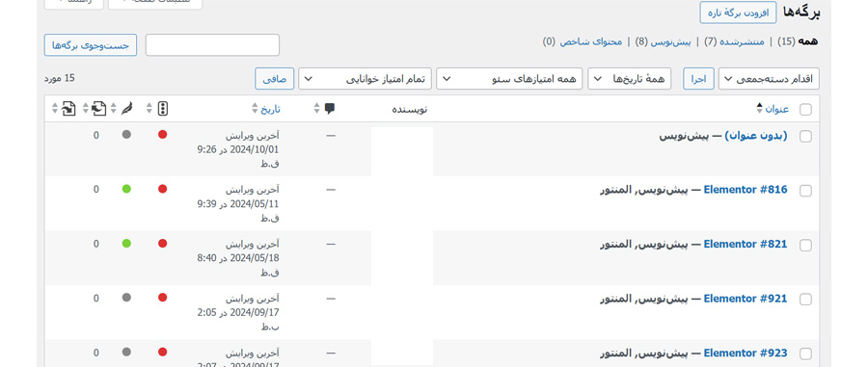Sort by Yoast SEO score traffic-light icon
The height and width of the screenshot is (367, 868).
pos(163,108)
